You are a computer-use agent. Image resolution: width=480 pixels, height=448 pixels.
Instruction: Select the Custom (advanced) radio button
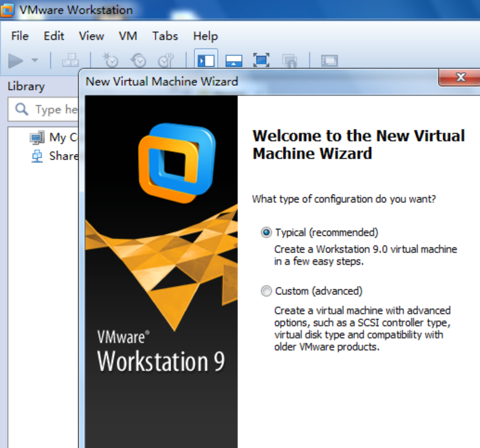point(266,291)
